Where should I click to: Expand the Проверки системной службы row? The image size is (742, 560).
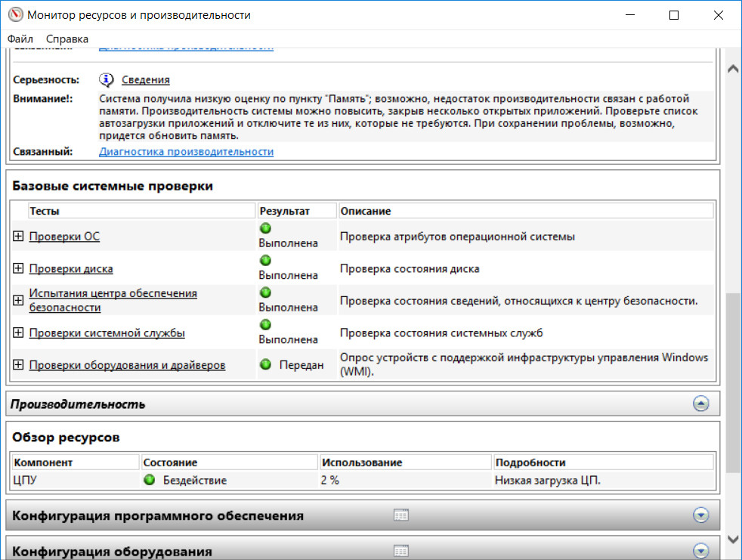click(x=19, y=333)
